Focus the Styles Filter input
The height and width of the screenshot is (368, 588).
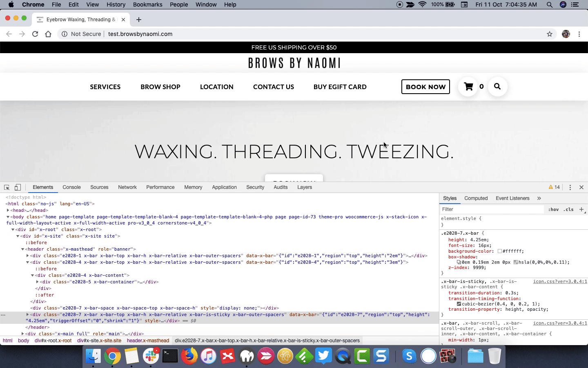(492, 209)
